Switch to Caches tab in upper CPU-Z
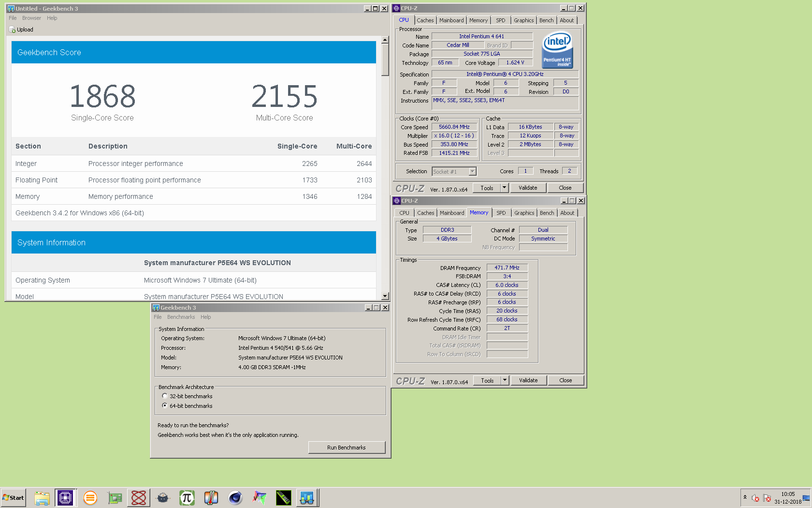Screen dimensions: 812x508 (x=425, y=20)
